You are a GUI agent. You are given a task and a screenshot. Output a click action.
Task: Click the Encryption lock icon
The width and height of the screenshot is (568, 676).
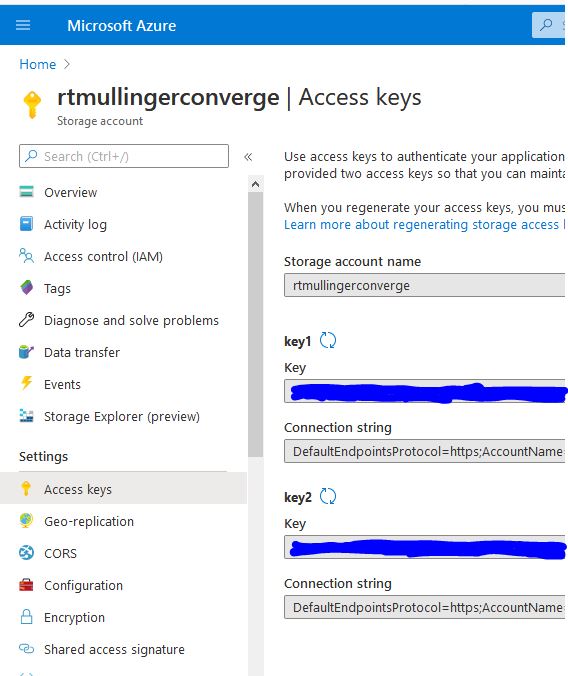pos(26,617)
